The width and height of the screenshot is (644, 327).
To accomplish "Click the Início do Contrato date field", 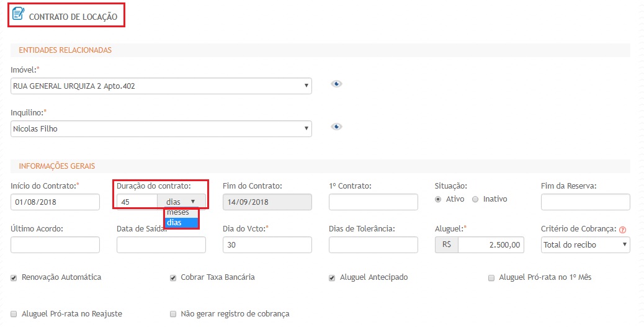I will coord(55,202).
